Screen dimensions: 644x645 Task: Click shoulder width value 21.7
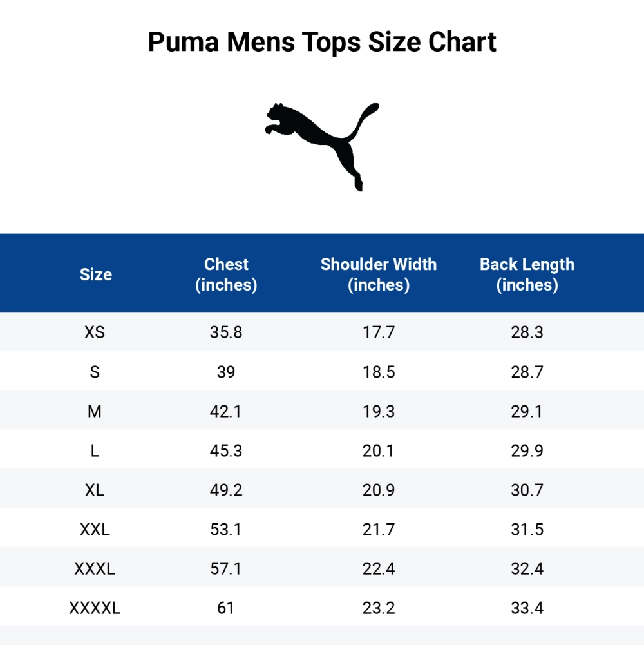pyautogui.click(x=379, y=529)
